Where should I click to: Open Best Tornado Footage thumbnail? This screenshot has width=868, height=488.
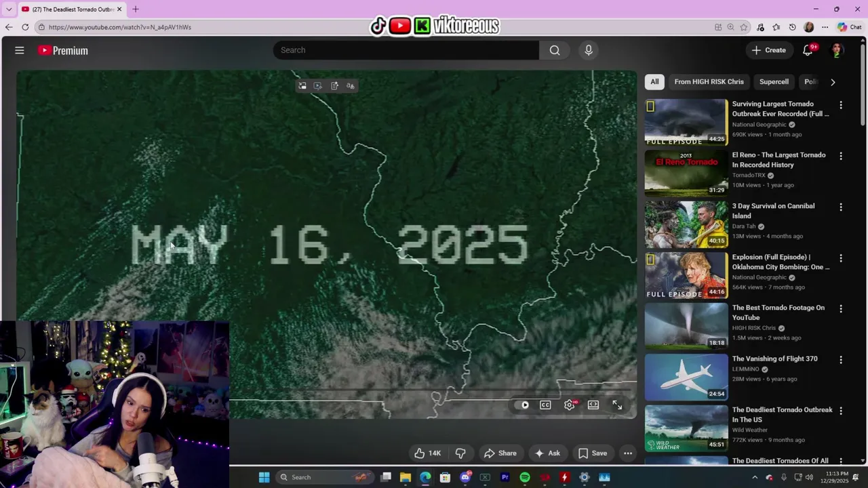coord(686,325)
